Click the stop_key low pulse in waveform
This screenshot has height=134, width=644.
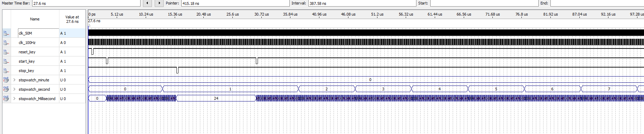coord(177,70)
